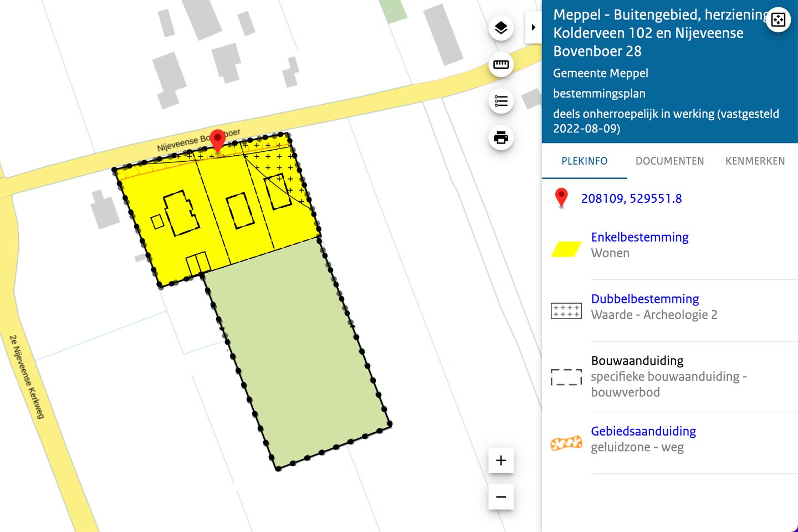Click the orange geluidzone legend symbol
The height and width of the screenshot is (532, 798).
pos(566,443)
